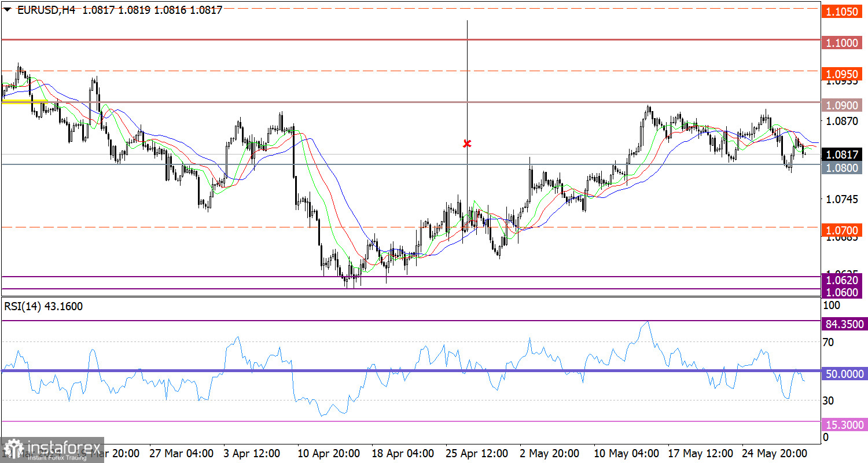Click the current price label 1.0817
The height and width of the screenshot is (463, 868).
[842, 155]
